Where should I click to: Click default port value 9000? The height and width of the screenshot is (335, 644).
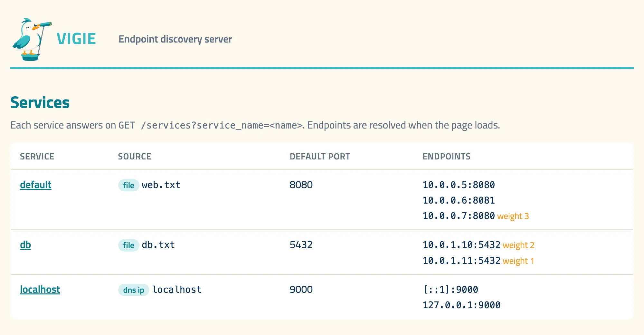(x=301, y=290)
